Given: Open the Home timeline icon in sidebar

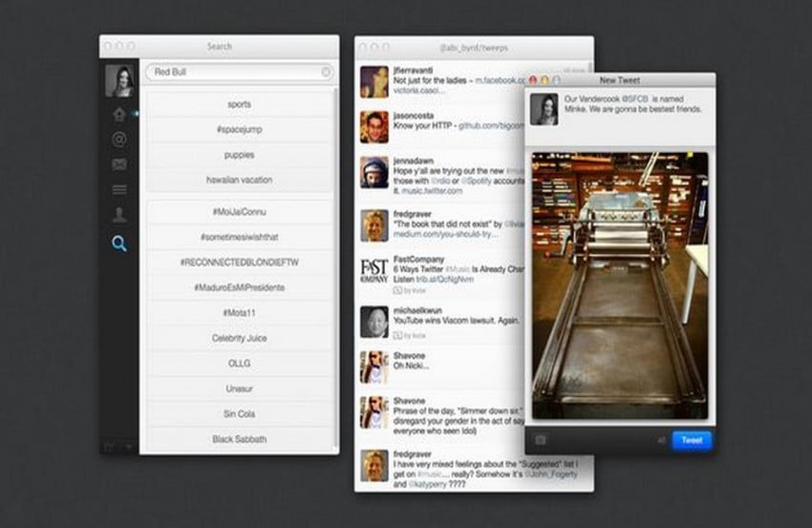Looking at the screenshot, I should [119, 115].
